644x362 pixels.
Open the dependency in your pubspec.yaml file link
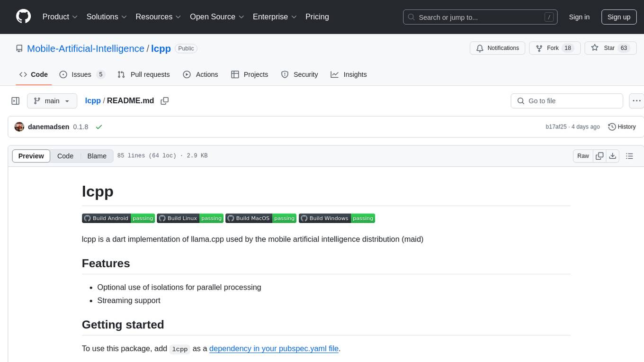pos(274,348)
